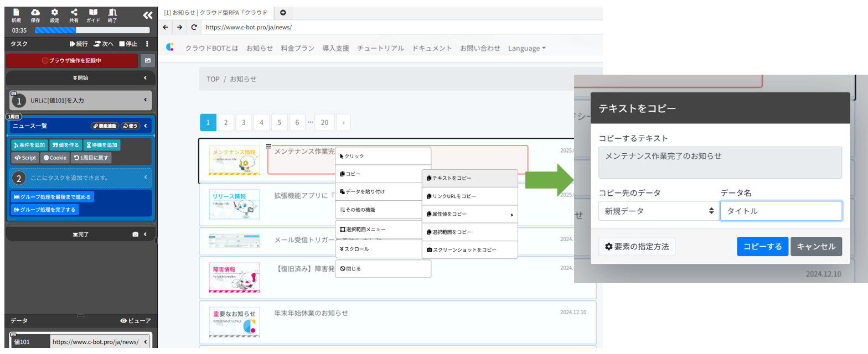
Task: Toggle the ビューア (Viewer) eye option
Action: pos(136,321)
